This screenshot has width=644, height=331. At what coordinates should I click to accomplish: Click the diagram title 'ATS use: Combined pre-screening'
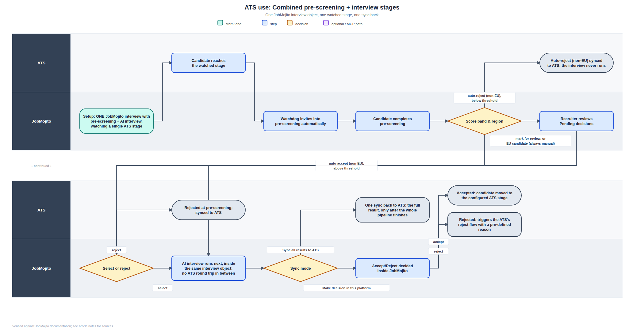pos(322,7)
